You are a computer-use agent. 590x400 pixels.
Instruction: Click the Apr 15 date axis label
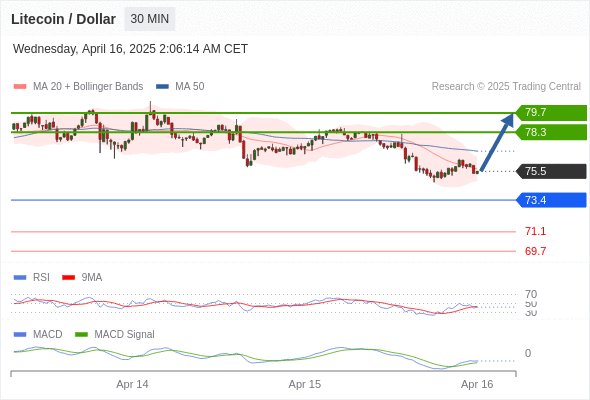pyautogui.click(x=305, y=384)
